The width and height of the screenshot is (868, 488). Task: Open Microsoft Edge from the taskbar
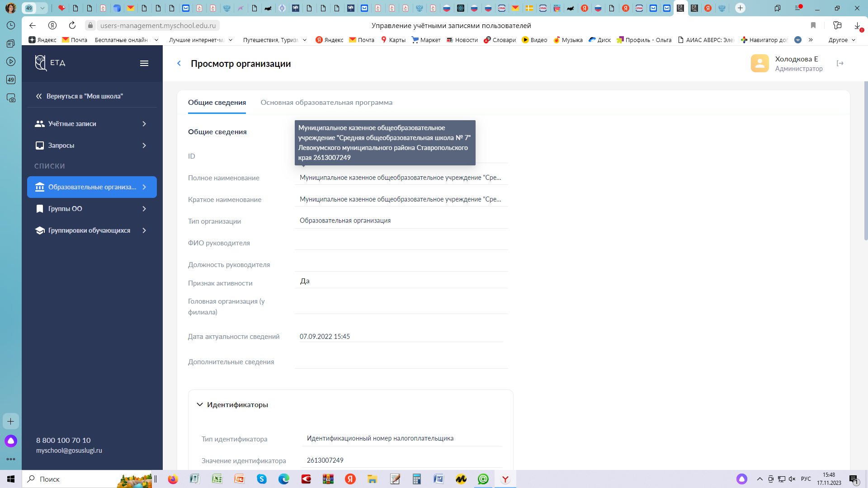[284, 479]
